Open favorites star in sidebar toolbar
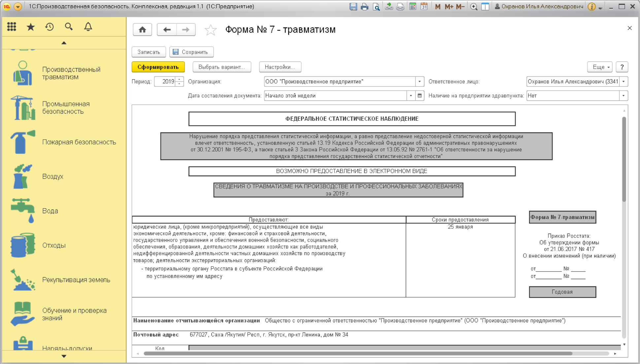Image resolution: width=640 pixels, height=364 pixels. coord(31,27)
